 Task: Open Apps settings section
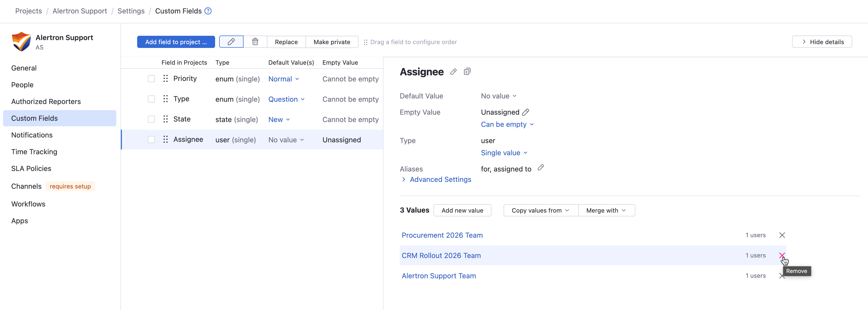tap(20, 221)
